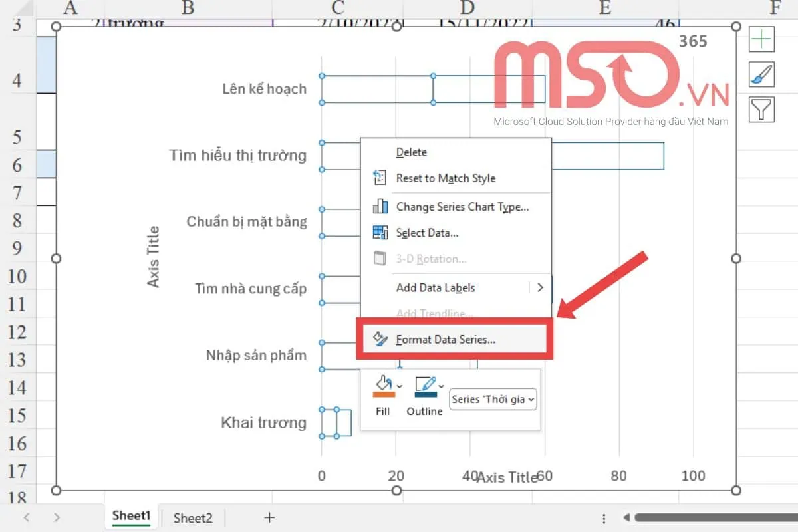
Task: Choose Delete from the context menu
Action: (410, 152)
